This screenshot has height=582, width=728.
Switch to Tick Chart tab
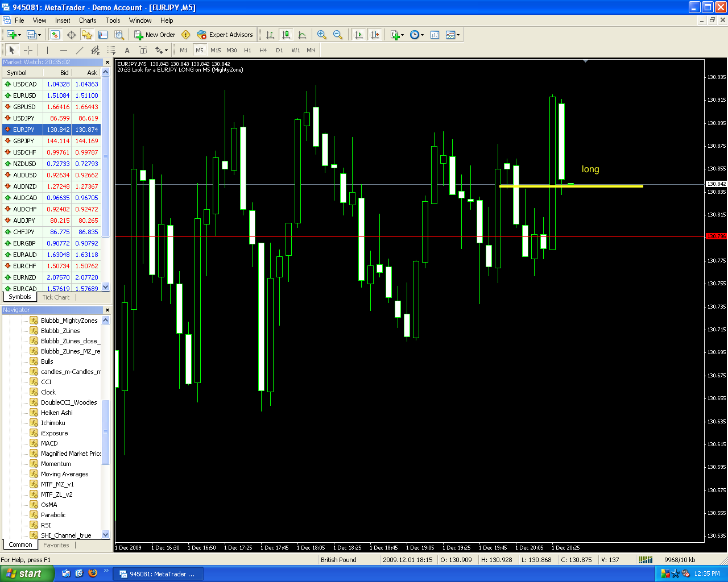pos(56,297)
